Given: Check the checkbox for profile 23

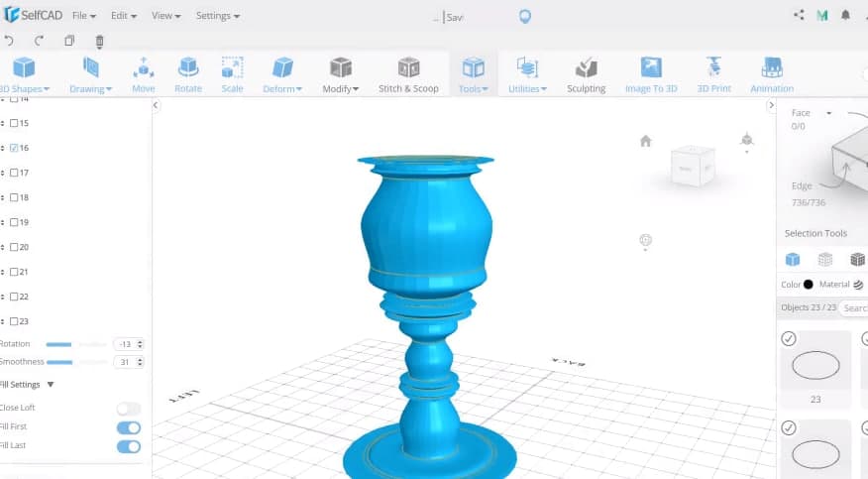Looking at the screenshot, I should tap(14, 321).
